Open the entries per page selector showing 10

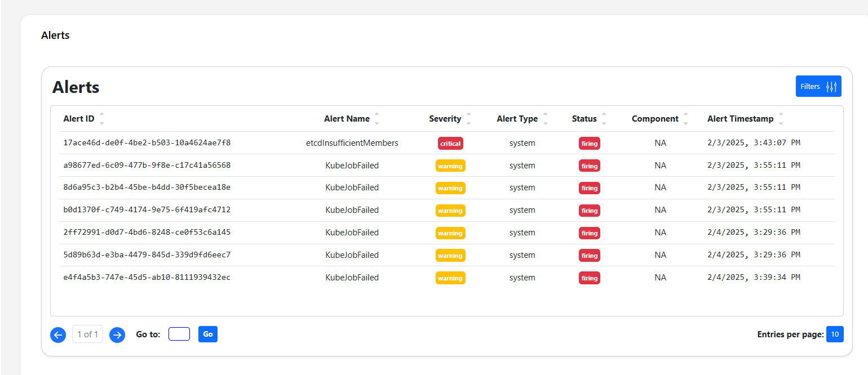click(x=835, y=334)
